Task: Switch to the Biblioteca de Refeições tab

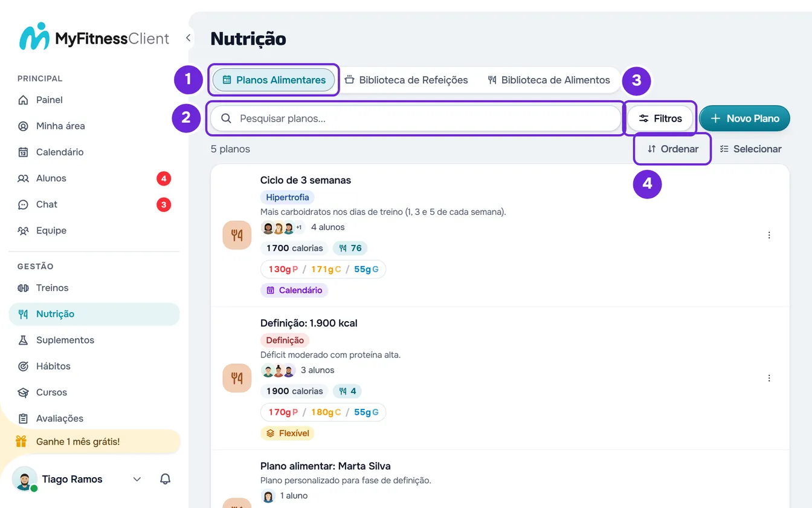Action: 406,80
